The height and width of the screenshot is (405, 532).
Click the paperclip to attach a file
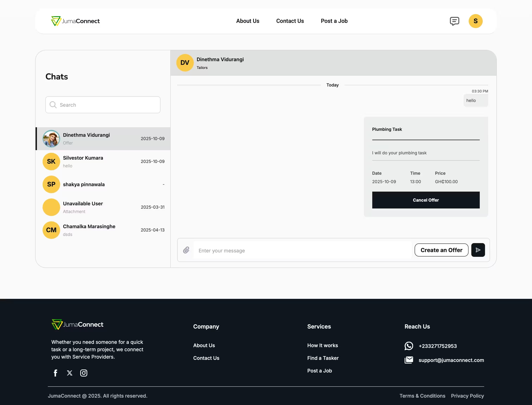pyautogui.click(x=186, y=250)
